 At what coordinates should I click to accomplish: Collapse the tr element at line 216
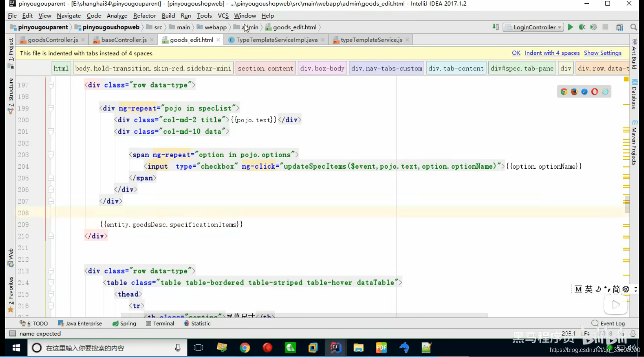tap(51, 306)
